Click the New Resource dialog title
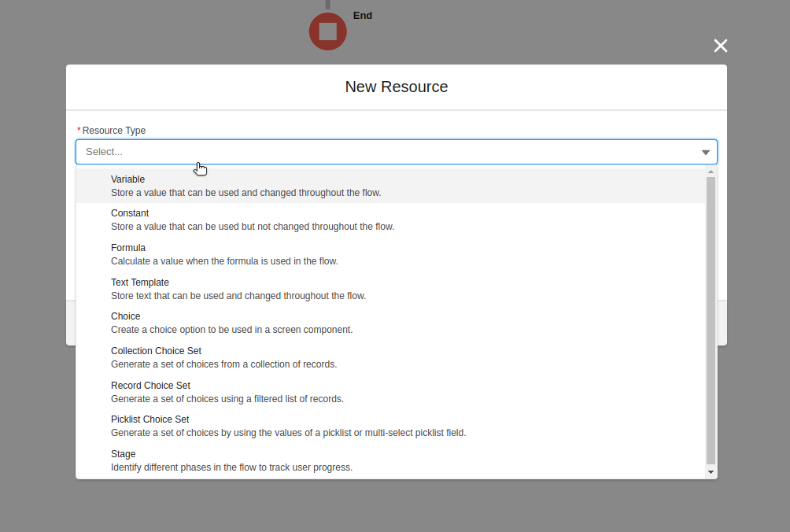Viewport: 790px width, 532px height. coord(397,87)
